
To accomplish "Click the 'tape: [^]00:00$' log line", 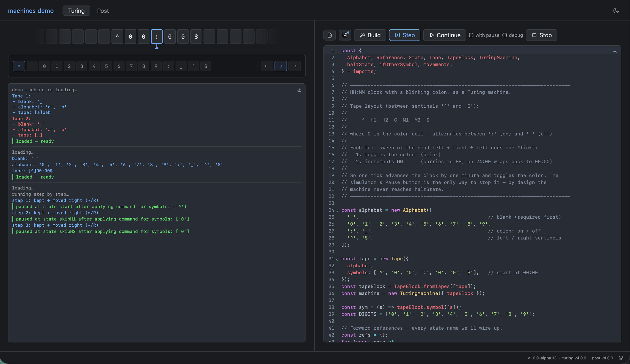I will click(32, 171).
